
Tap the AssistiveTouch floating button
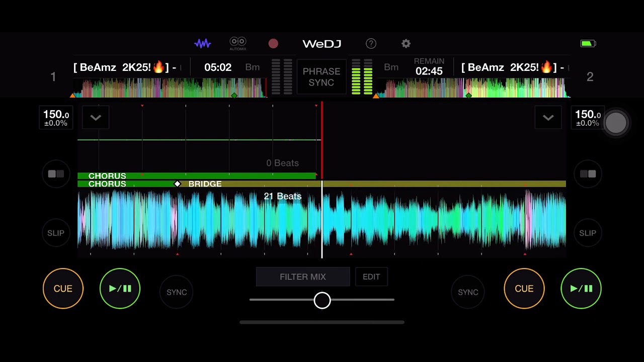tap(616, 123)
